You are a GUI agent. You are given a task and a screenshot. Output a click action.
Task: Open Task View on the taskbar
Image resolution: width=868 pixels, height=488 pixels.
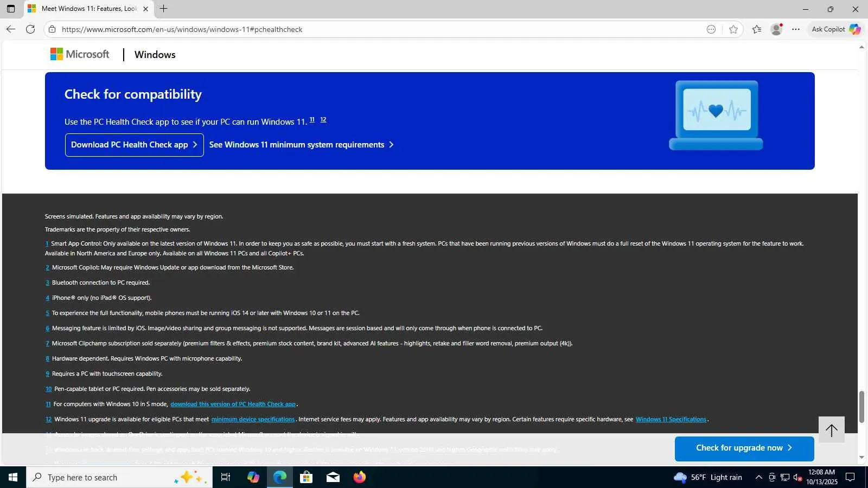(226, 477)
